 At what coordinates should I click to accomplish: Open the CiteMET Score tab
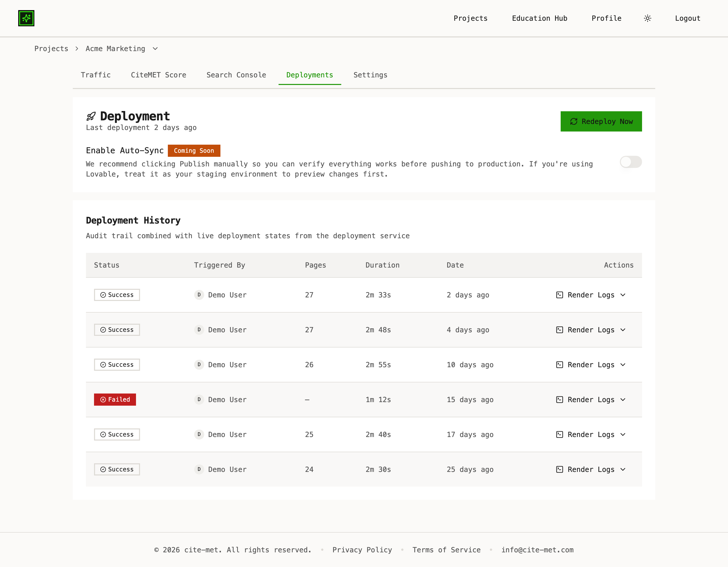[159, 75]
